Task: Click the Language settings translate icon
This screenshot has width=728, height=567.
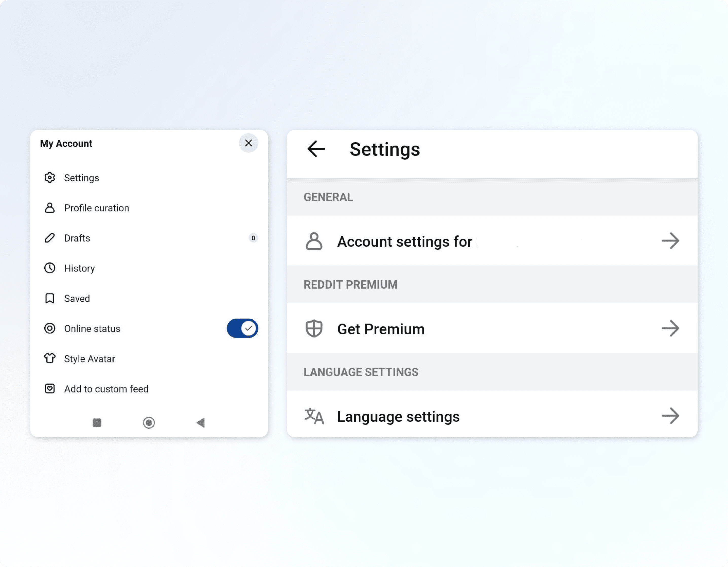Action: point(314,416)
